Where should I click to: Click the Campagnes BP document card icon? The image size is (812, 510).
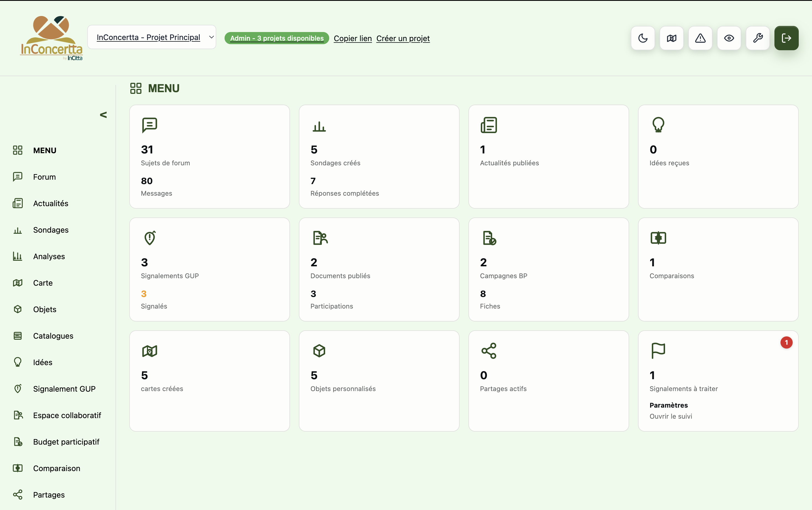(x=489, y=238)
